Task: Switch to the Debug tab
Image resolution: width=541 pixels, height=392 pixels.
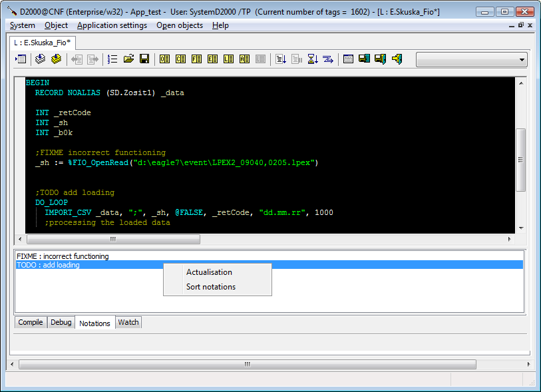Action: pos(61,322)
